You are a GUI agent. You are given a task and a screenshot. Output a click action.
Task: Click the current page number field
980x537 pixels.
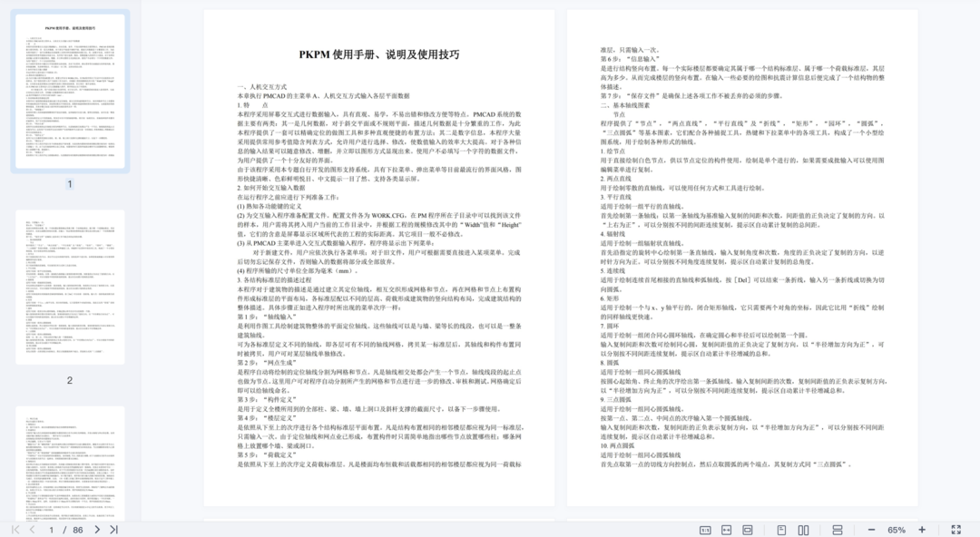[51, 530]
